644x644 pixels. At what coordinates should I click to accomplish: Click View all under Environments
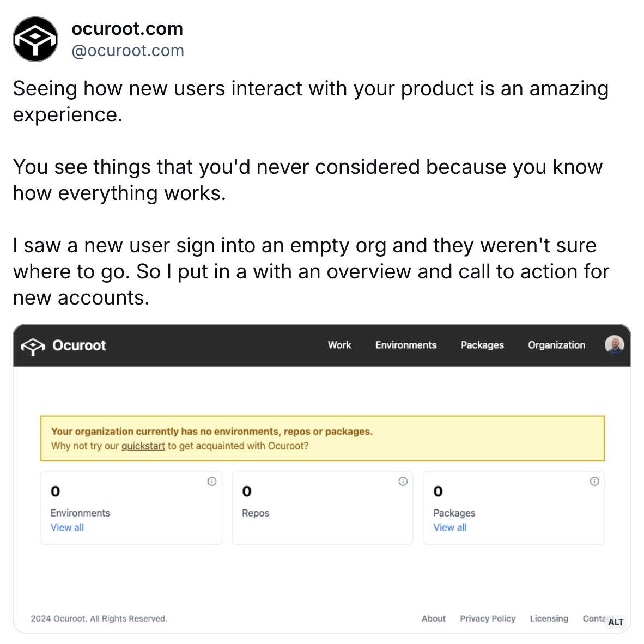tap(67, 527)
